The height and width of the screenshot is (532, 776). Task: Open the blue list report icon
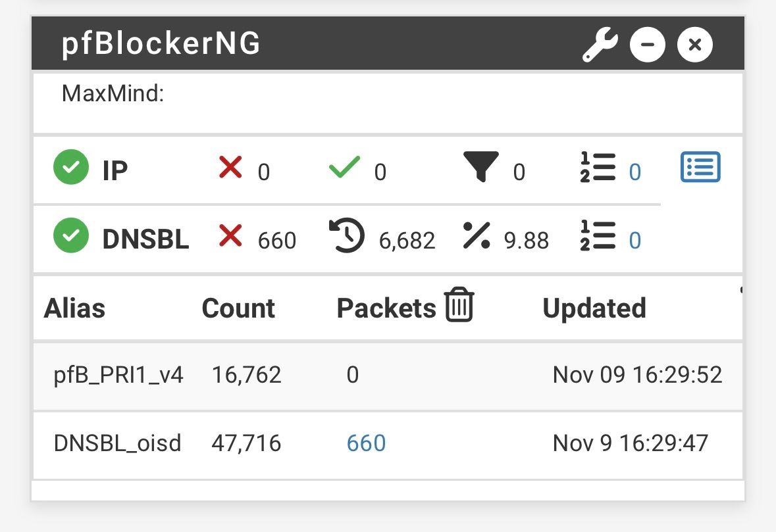[700, 167]
